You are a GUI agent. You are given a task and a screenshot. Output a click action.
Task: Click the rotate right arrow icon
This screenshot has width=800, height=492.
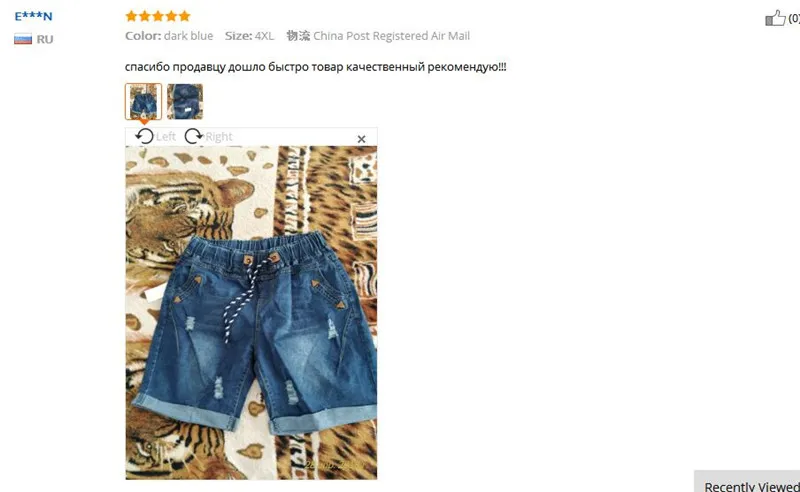tap(193, 136)
